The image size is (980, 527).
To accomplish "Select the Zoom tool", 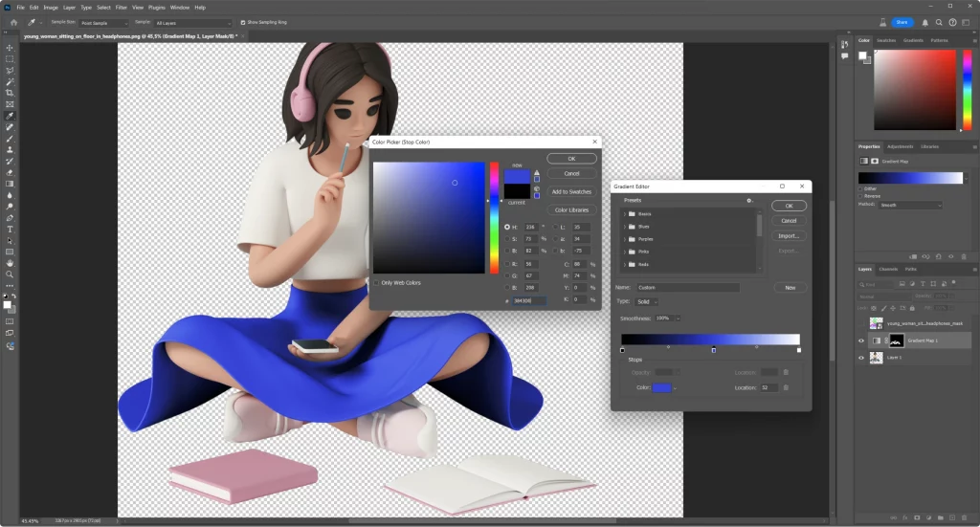I will [10, 274].
